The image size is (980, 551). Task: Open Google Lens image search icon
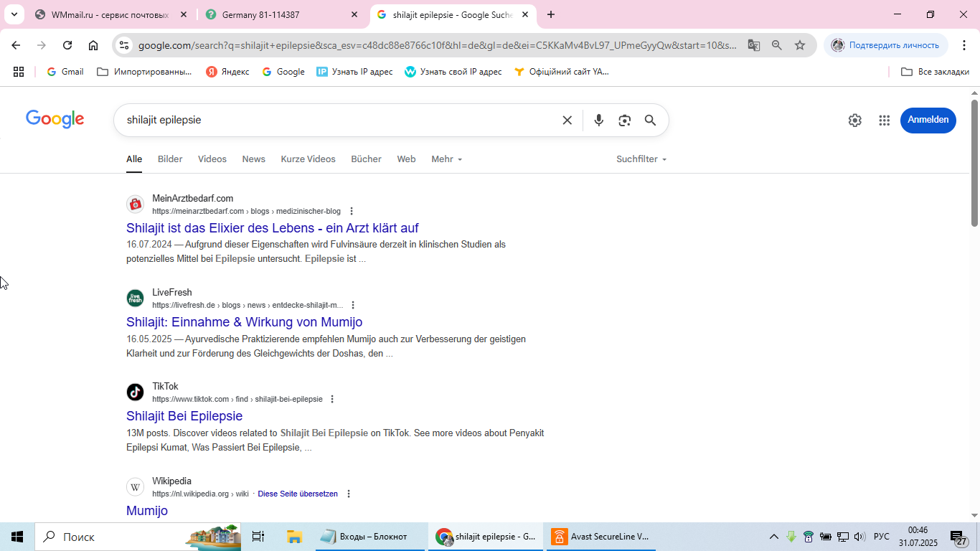tap(625, 121)
